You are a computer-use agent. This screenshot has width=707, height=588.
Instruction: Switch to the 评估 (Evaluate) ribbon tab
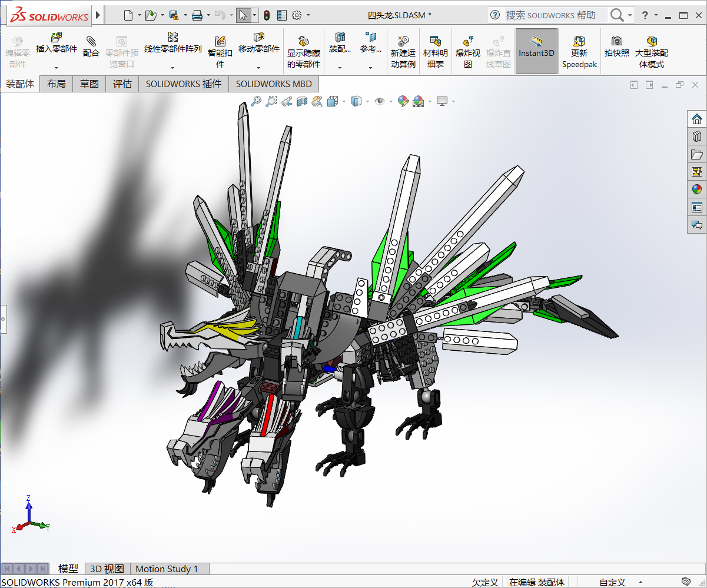pos(122,84)
